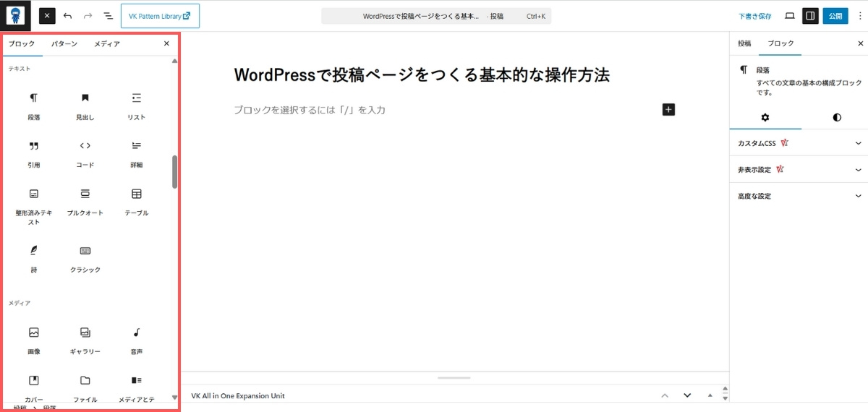Insert the メディアとテキスト block
The image size is (868, 412).
[x=137, y=387]
